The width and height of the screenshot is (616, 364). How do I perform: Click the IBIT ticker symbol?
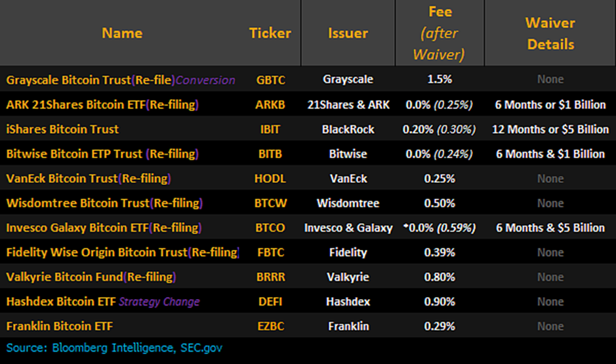point(270,129)
